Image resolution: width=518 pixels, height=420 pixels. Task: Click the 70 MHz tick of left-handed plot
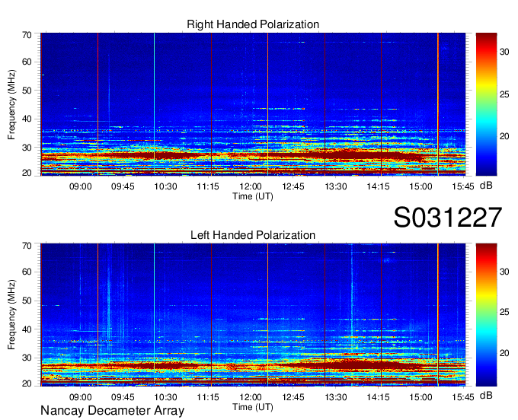pos(27,246)
